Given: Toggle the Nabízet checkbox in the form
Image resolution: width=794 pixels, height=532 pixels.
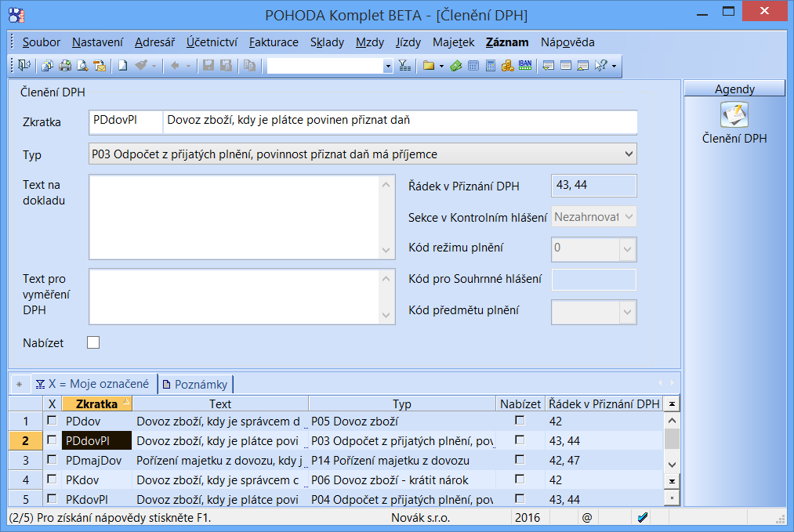Looking at the screenshot, I should point(93,342).
